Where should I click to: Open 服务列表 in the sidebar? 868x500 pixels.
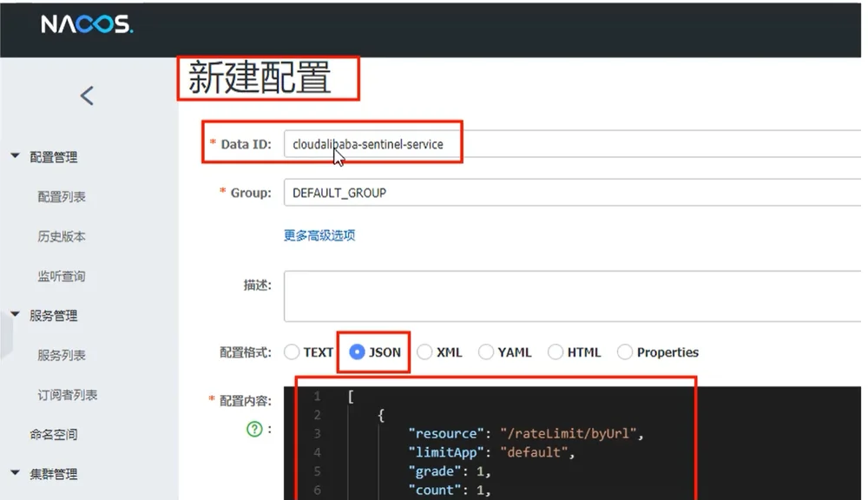point(62,355)
